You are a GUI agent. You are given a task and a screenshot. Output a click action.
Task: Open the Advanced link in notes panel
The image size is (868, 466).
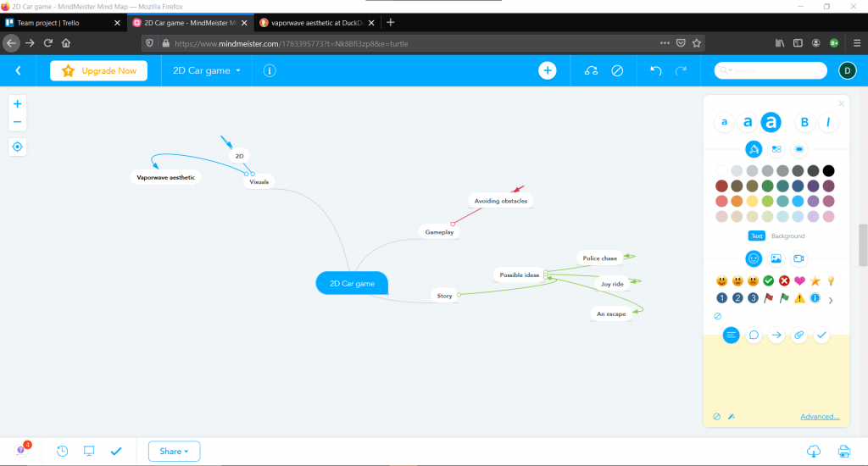(820, 416)
